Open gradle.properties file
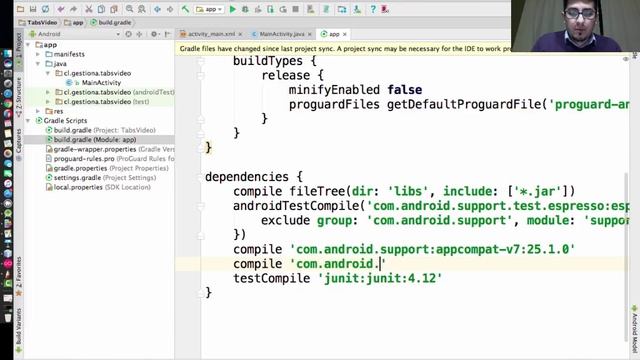Screen dimensions: 640x360 (x=107, y=168)
